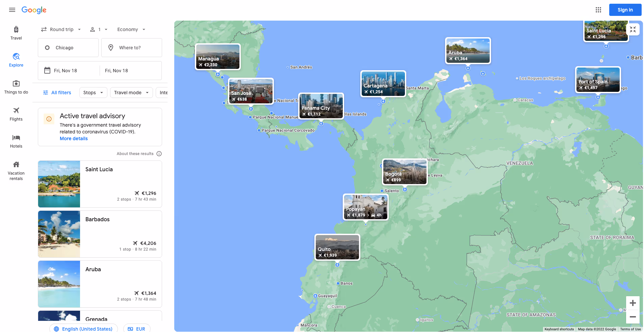Expand the Stops filter dropdown
The width and height of the screenshot is (644, 332).
tap(93, 93)
